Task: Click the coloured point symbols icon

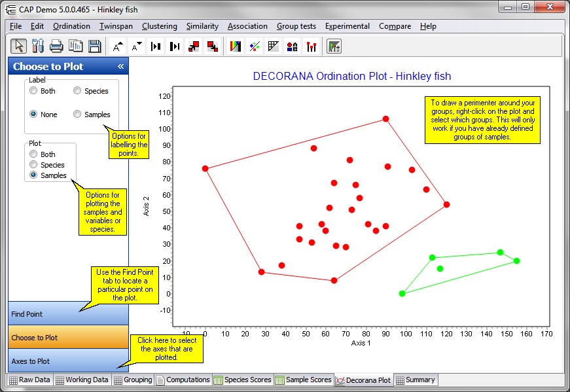Action: 255,46
